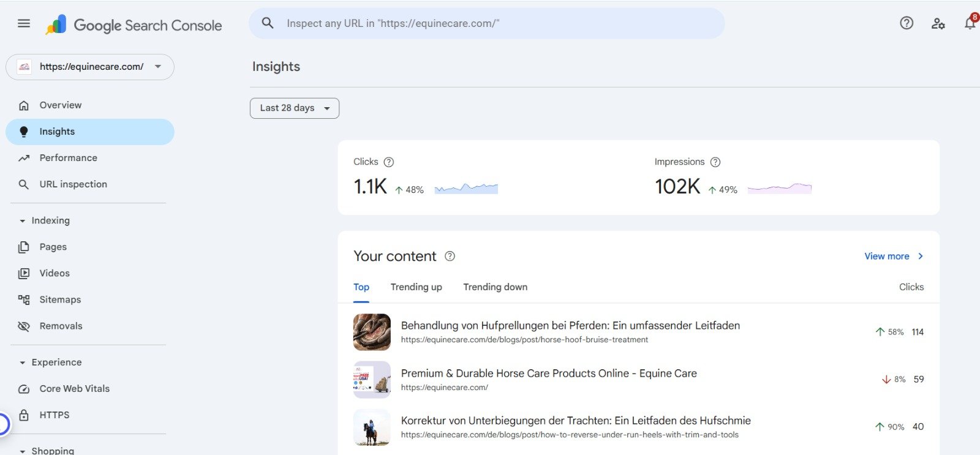Open property selector for equinecare.com
Screen dimensions: 980x455
90,67
